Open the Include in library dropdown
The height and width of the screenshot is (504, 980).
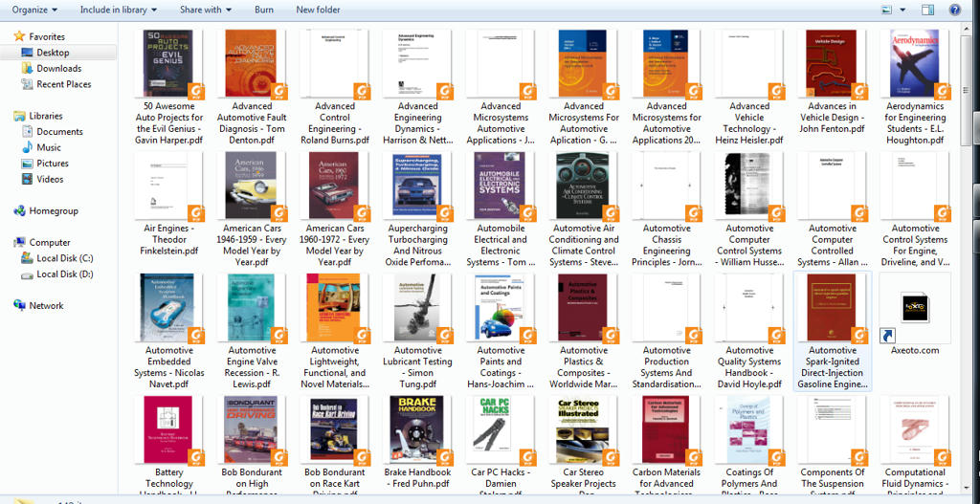point(118,10)
